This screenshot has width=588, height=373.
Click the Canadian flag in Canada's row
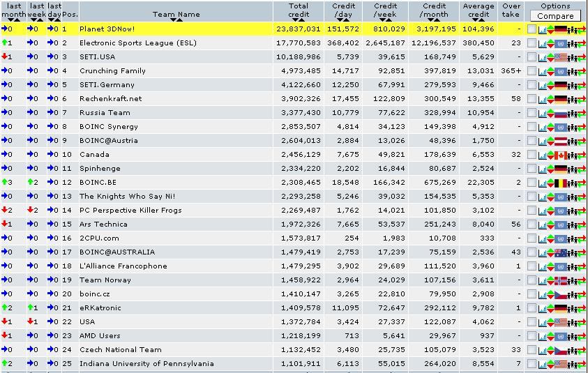click(561, 155)
